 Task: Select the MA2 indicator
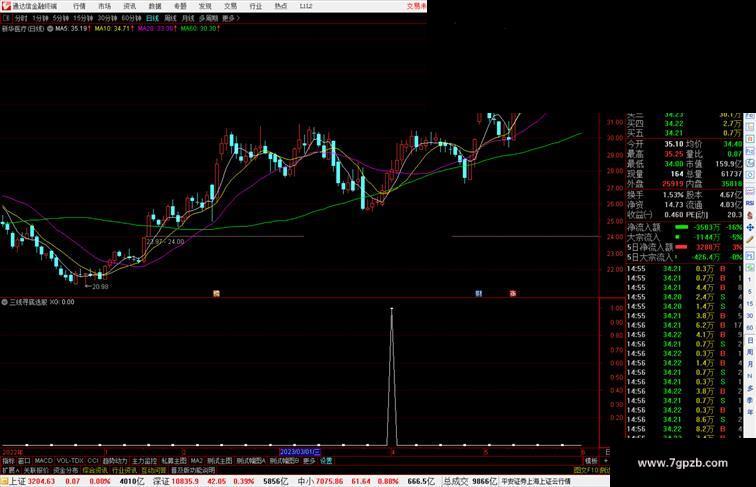point(197,461)
